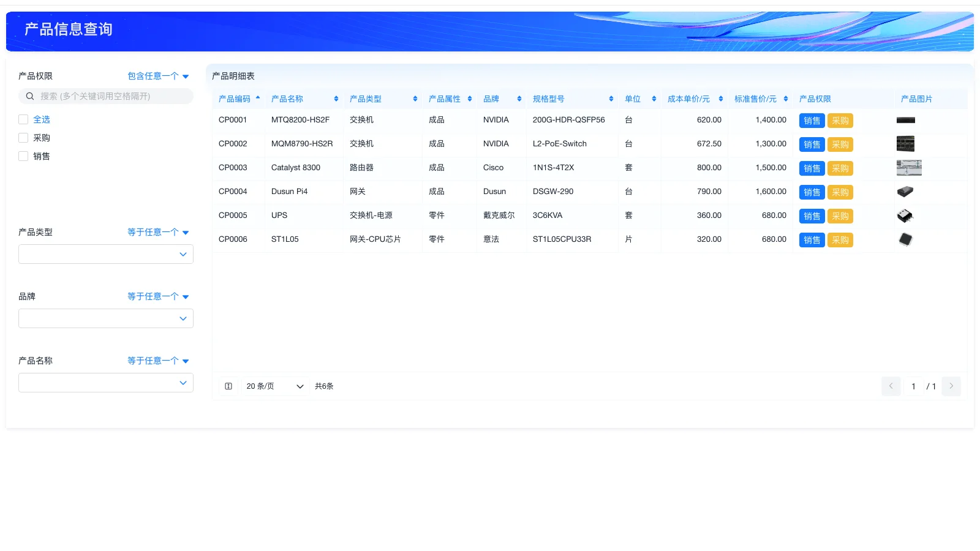Click the Catalyst 8300 product thumbnail
Screen dimensions: 980x551
pos(909,167)
